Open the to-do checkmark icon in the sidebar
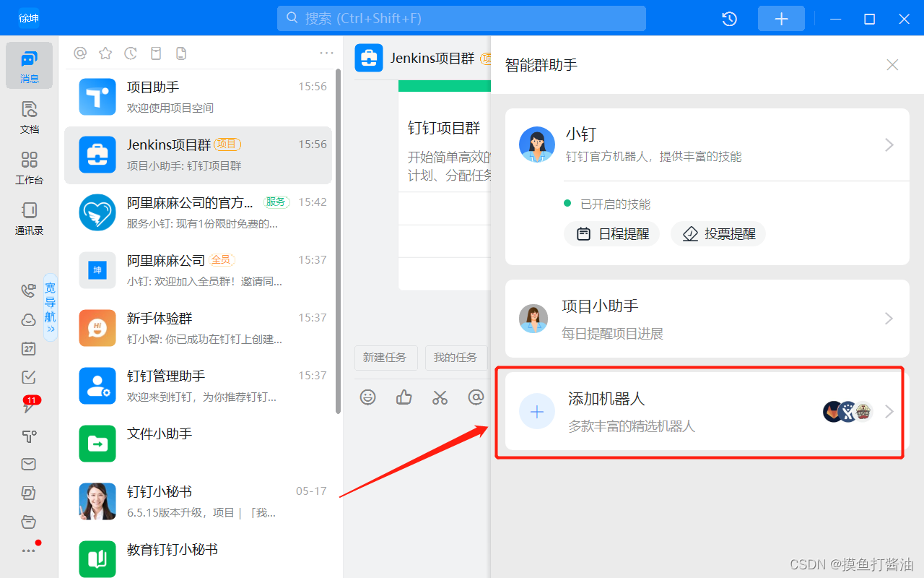The width and height of the screenshot is (924, 578). pyautogui.click(x=29, y=377)
